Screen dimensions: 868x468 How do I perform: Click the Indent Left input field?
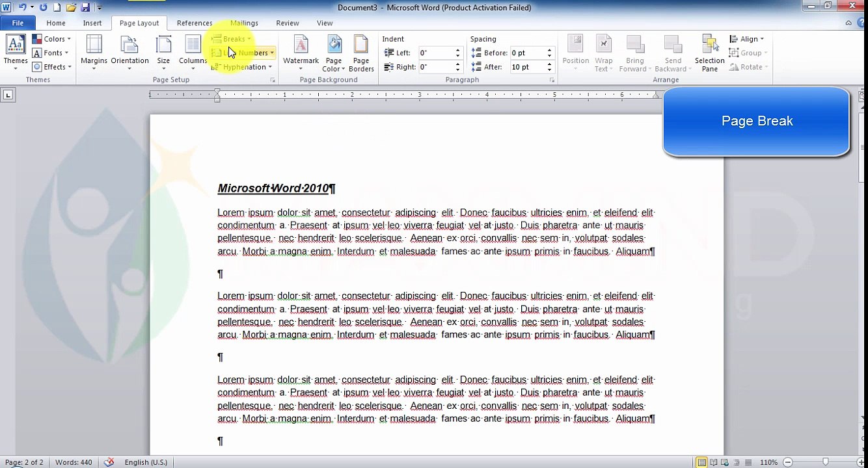coord(436,53)
